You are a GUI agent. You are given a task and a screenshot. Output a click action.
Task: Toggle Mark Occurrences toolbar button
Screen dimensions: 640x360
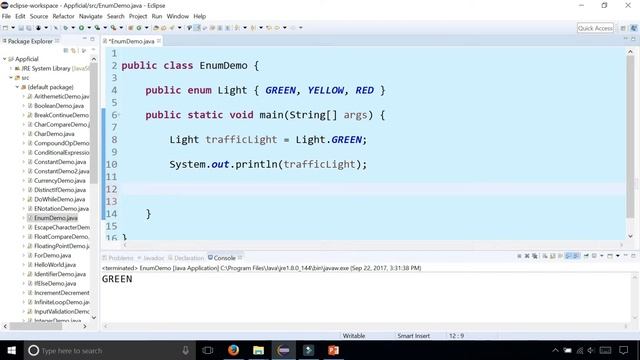197,28
